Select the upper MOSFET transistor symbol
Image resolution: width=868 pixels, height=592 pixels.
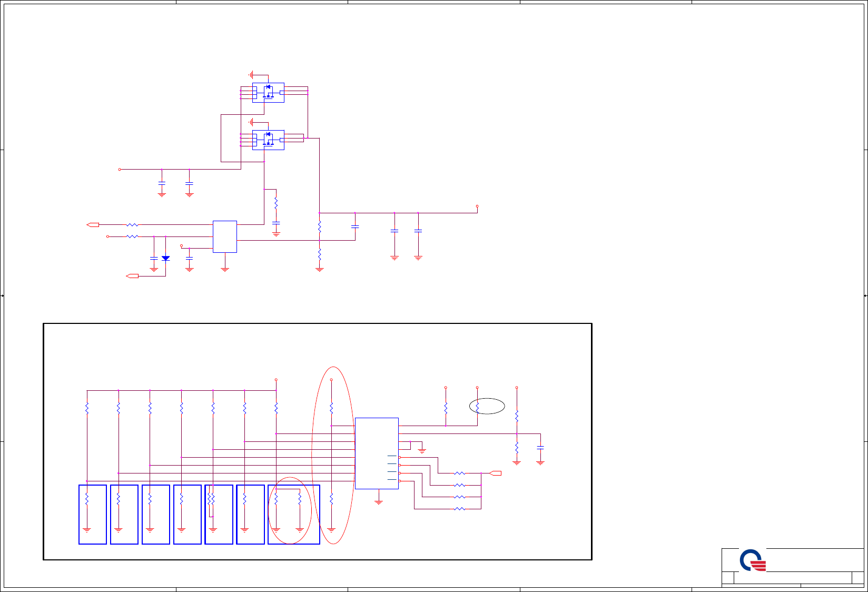pyautogui.click(x=268, y=93)
